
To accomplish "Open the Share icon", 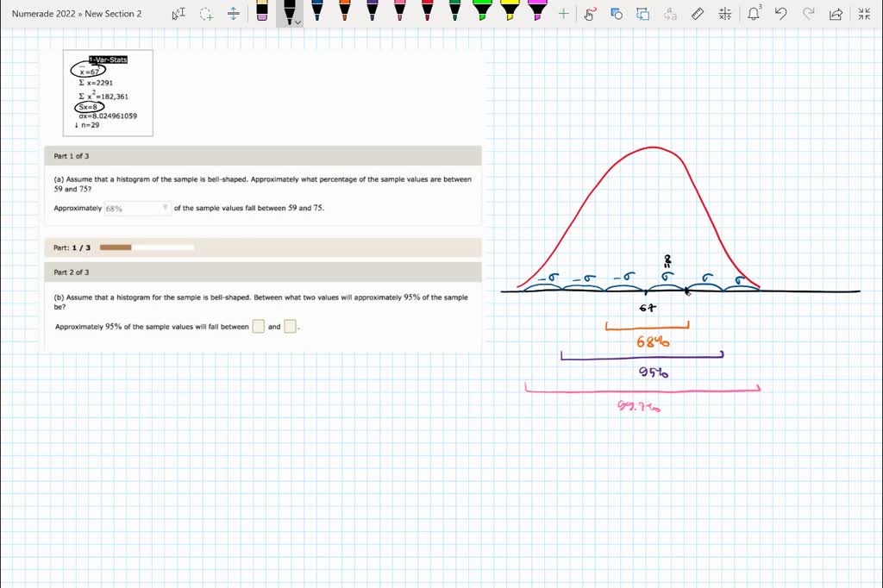I will click(836, 14).
